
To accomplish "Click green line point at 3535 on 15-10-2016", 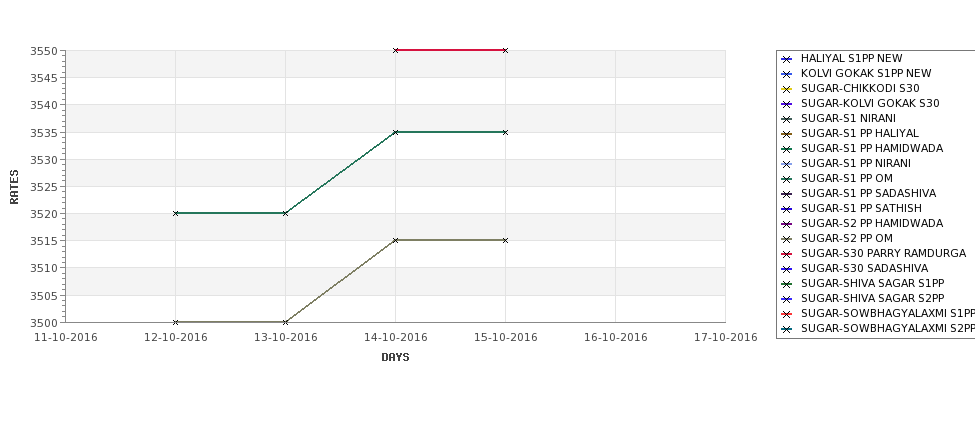I will coord(506,132).
